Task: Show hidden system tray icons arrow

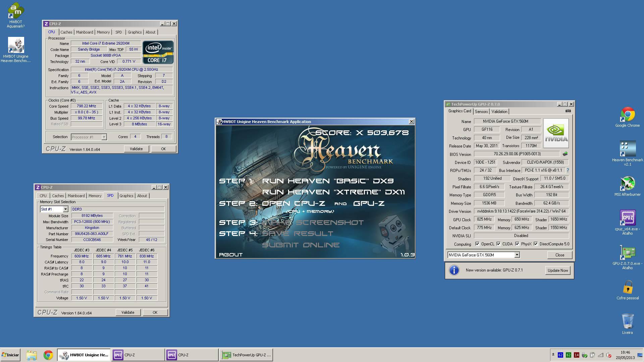Action: point(553,355)
